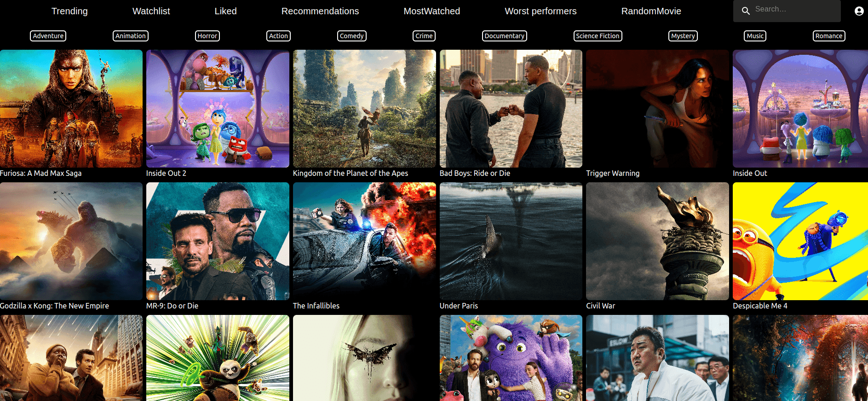868x401 pixels.
Task: Click the 'Inside Out 2' title text
Action: coord(166,173)
